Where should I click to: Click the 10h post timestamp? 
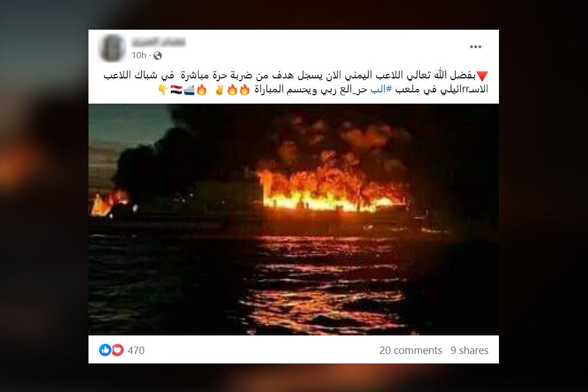point(139,55)
